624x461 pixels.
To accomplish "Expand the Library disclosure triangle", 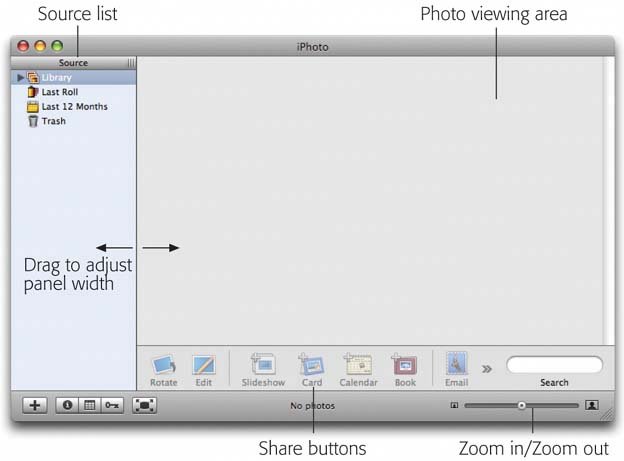I will pos(21,78).
